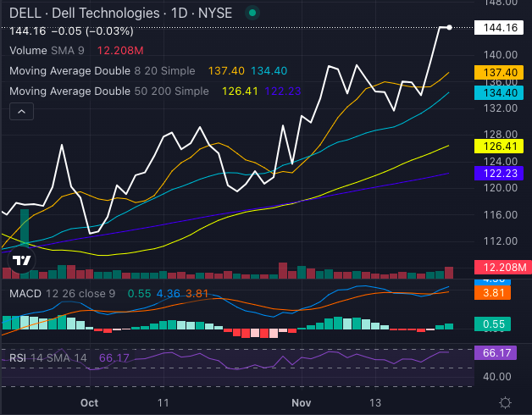Click the cyan 134.40 price axis label
This screenshot has height=415, width=532.
[498, 92]
